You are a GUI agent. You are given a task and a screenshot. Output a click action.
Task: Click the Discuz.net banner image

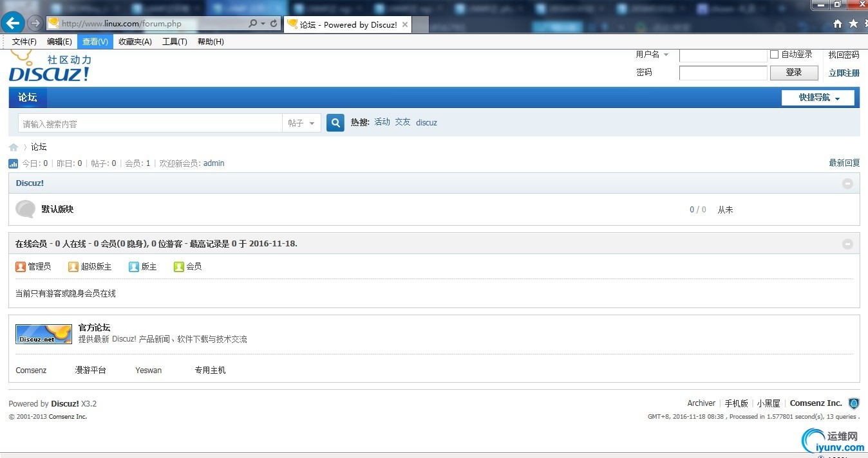click(x=44, y=334)
